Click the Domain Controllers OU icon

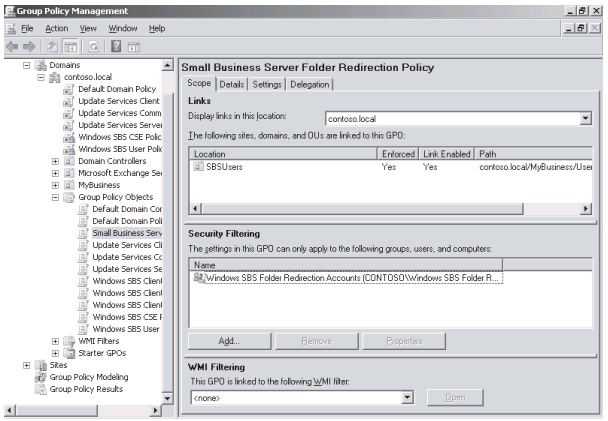[69, 161]
